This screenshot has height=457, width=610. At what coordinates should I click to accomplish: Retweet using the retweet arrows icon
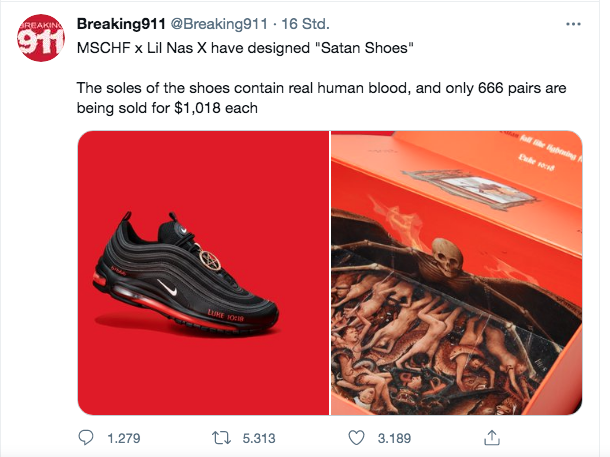[221, 438]
